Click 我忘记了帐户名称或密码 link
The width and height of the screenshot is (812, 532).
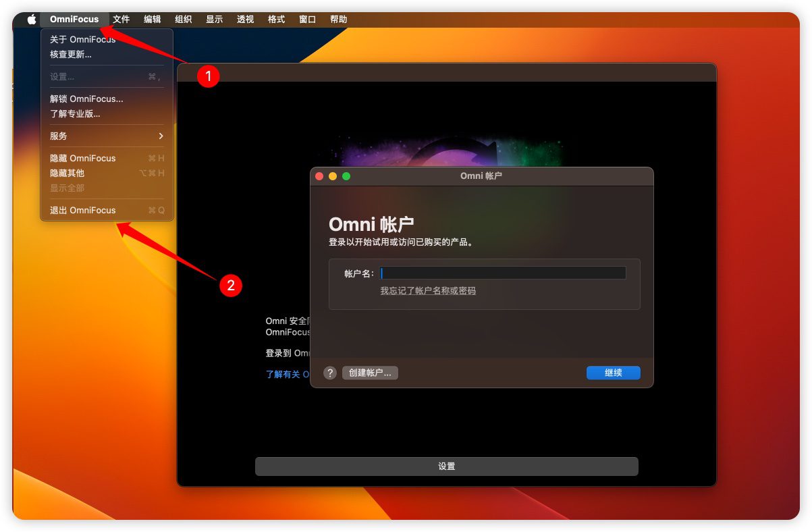428,291
